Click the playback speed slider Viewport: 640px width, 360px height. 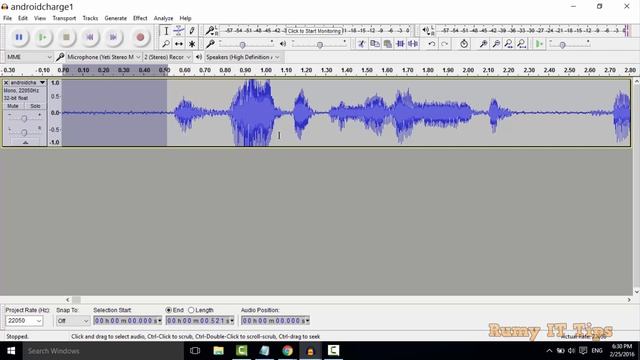[562, 44]
